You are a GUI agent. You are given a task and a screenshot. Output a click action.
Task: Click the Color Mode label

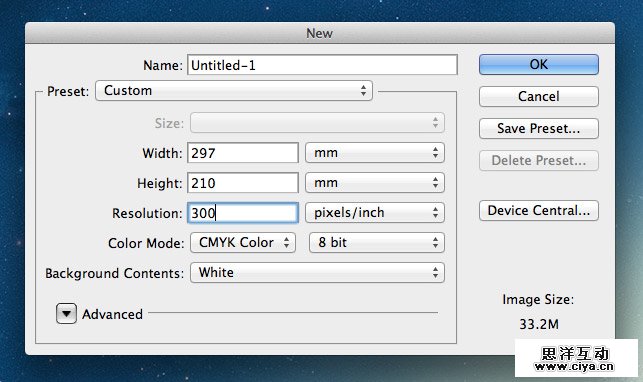[x=146, y=243]
